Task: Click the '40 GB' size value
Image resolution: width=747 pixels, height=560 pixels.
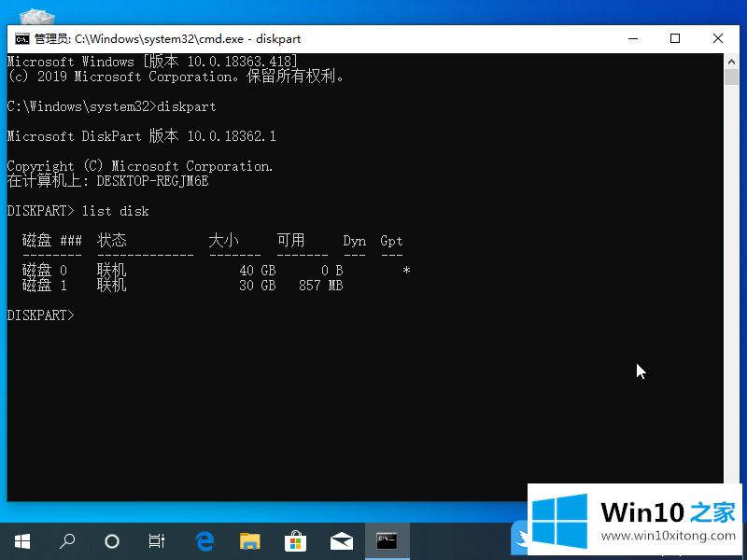Action: [258, 271]
